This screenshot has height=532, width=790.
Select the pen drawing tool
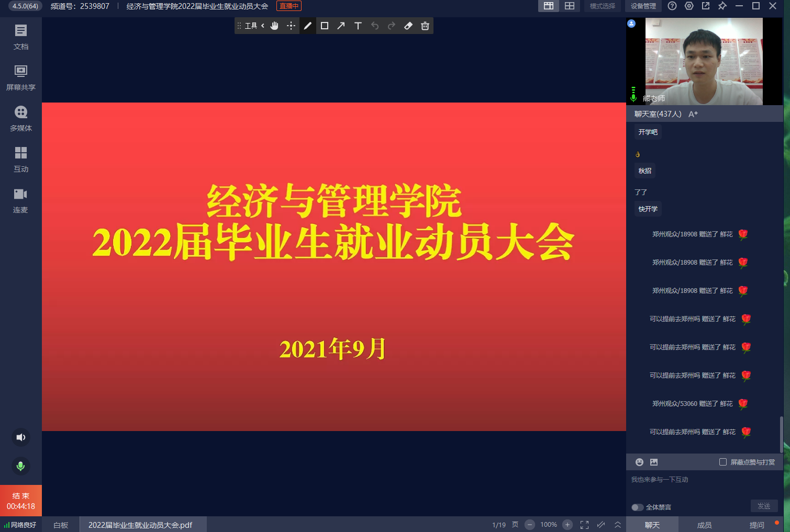pos(308,26)
